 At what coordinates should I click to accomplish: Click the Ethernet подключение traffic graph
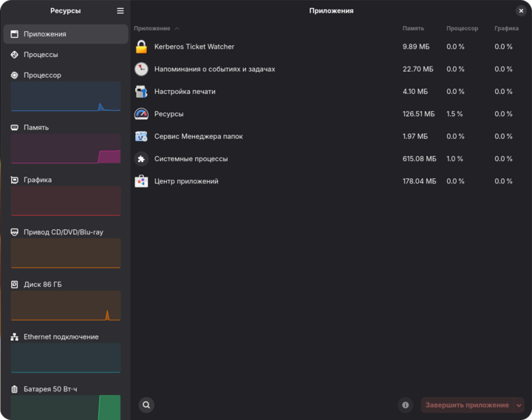tap(66, 358)
